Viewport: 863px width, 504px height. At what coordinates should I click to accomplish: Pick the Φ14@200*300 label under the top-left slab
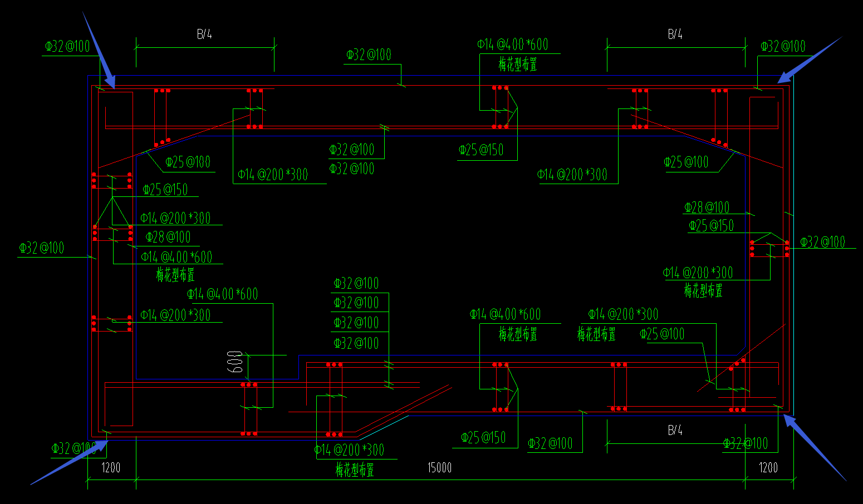click(273, 175)
